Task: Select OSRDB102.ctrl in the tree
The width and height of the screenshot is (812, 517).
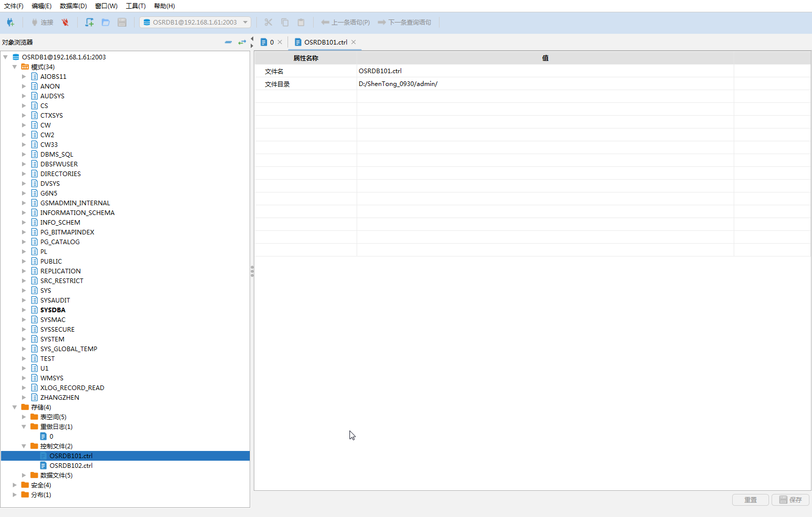Action: [71, 466]
